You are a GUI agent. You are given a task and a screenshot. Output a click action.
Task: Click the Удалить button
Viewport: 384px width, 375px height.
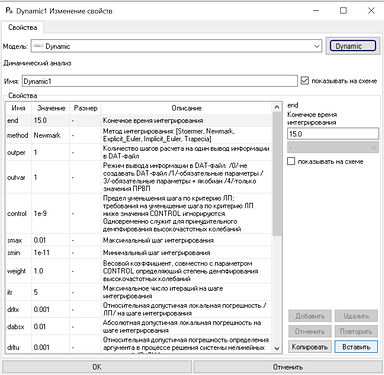(356, 316)
